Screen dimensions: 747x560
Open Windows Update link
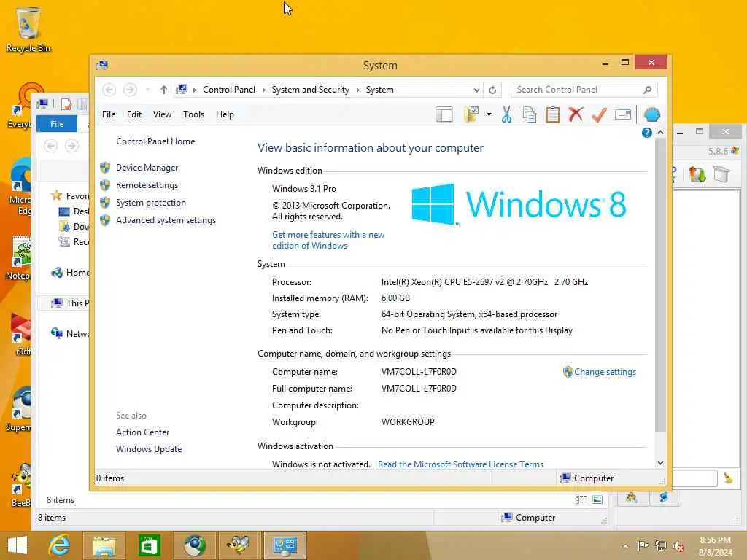click(x=149, y=449)
